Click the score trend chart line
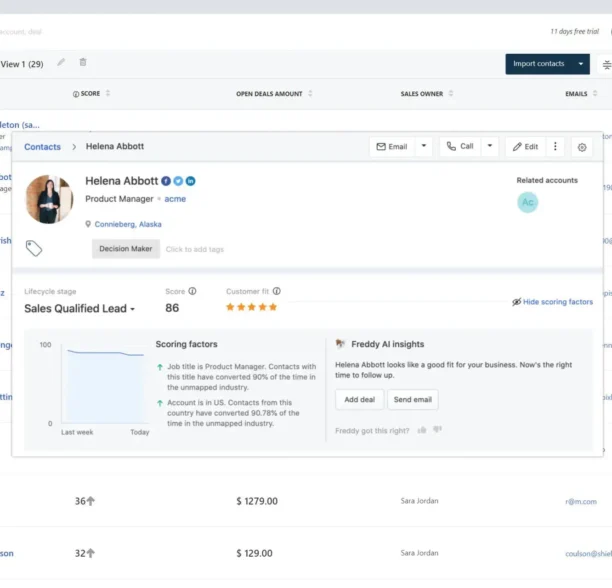The image size is (612, 588). click(105, 353)
